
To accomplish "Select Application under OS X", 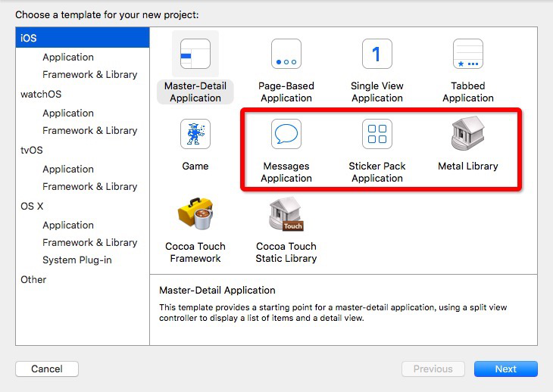I will (68, 225).
